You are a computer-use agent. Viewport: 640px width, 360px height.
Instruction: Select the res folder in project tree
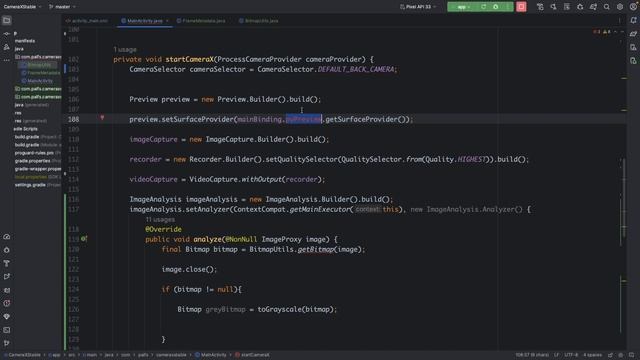(18, 113)
